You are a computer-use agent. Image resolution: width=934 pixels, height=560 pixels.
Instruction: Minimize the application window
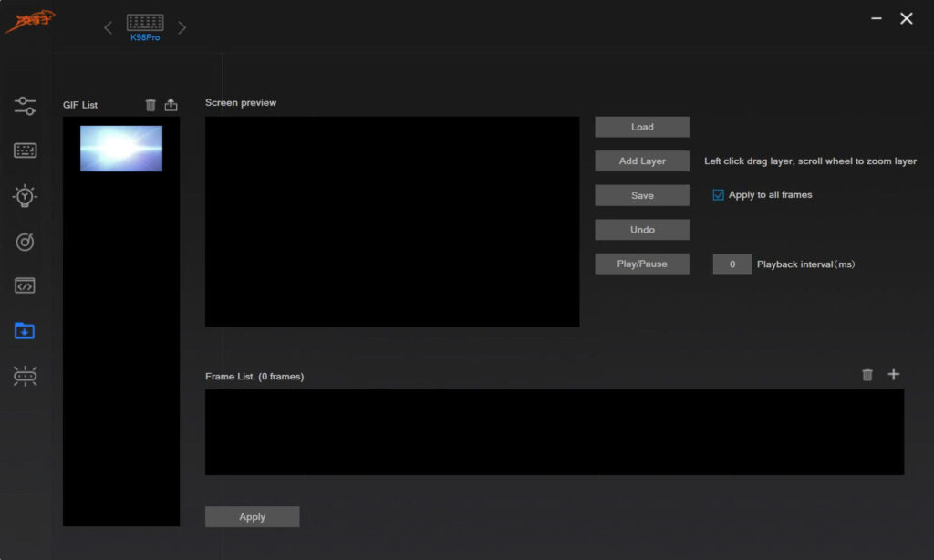[x=877, y=18]
